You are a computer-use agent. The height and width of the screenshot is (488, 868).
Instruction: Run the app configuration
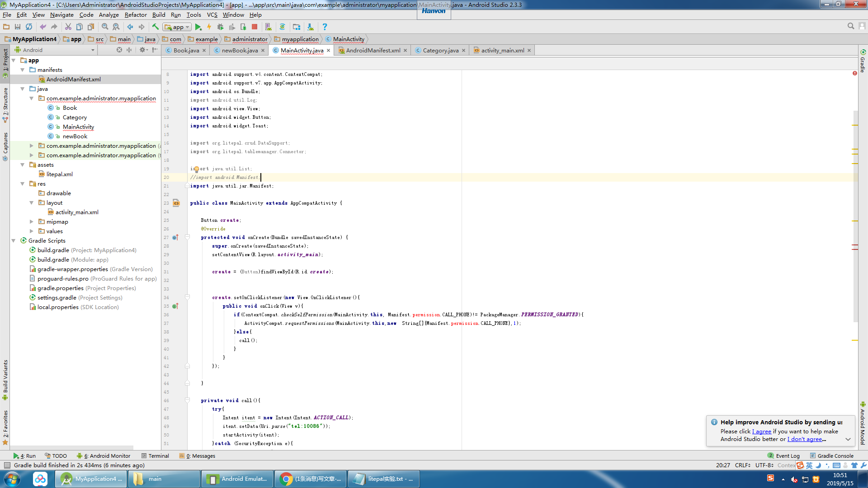198,27
